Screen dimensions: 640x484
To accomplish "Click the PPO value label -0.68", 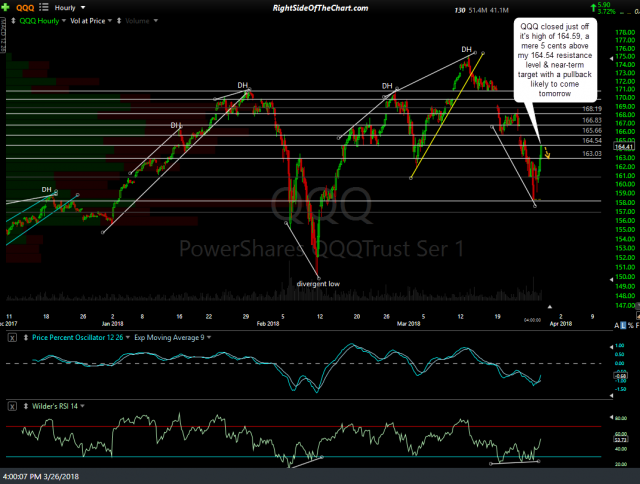I will (621, 376).
